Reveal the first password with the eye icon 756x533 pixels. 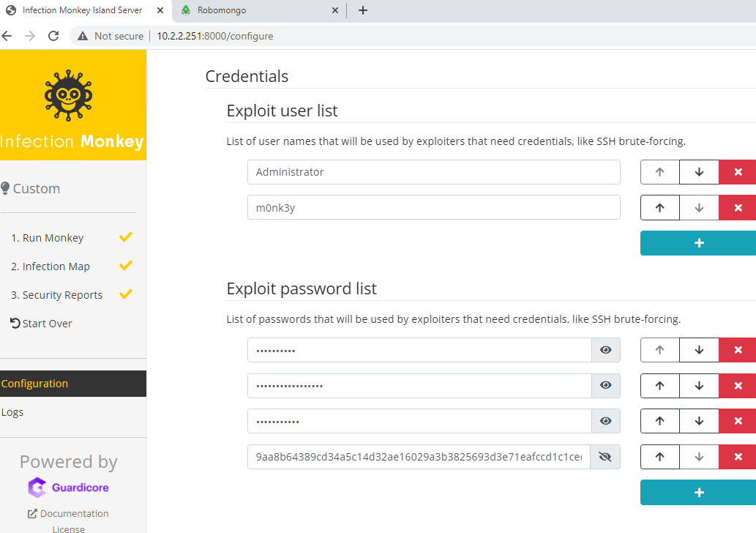[605, 350]
